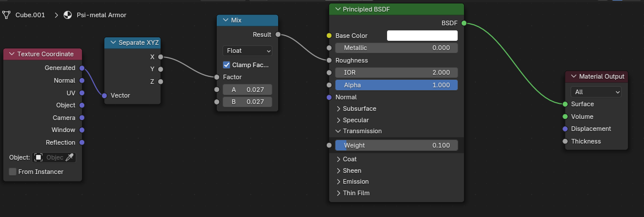Click the Y output socket of Separate XYZ

tap(161, 69)
